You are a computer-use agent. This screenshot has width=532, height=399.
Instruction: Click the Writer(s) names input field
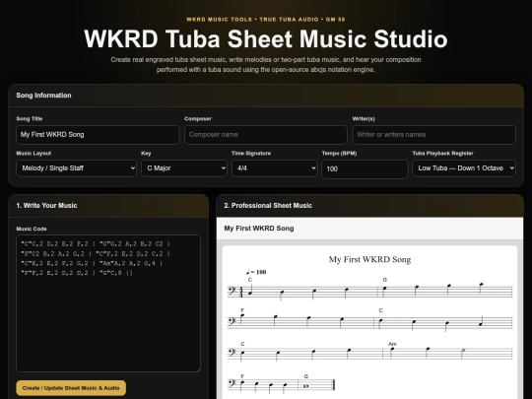click(x=433, y=135)
